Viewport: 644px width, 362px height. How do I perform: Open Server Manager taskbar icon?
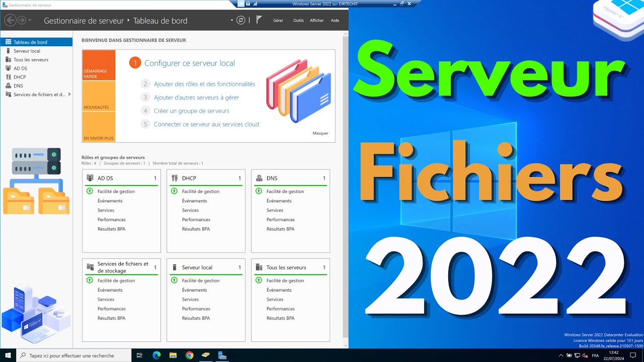coord(222,355)
